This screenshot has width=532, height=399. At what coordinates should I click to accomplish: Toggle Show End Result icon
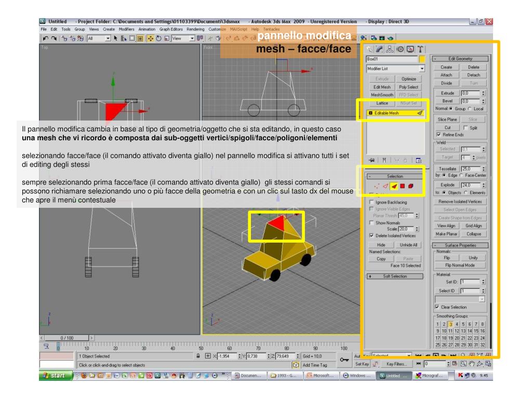pyautogui.click(x=384, y=160)
